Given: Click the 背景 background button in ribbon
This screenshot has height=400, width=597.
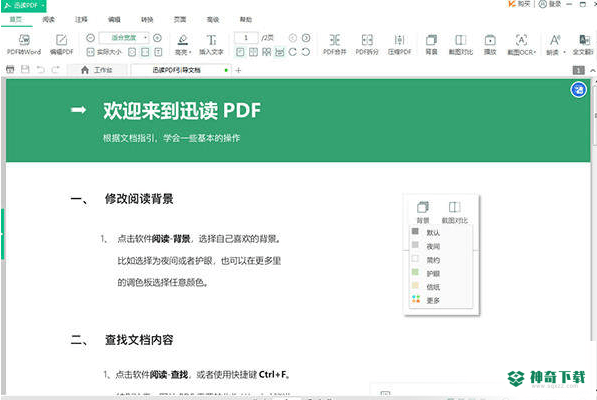Looking at the screenshot, I should [x=431, y=45].
